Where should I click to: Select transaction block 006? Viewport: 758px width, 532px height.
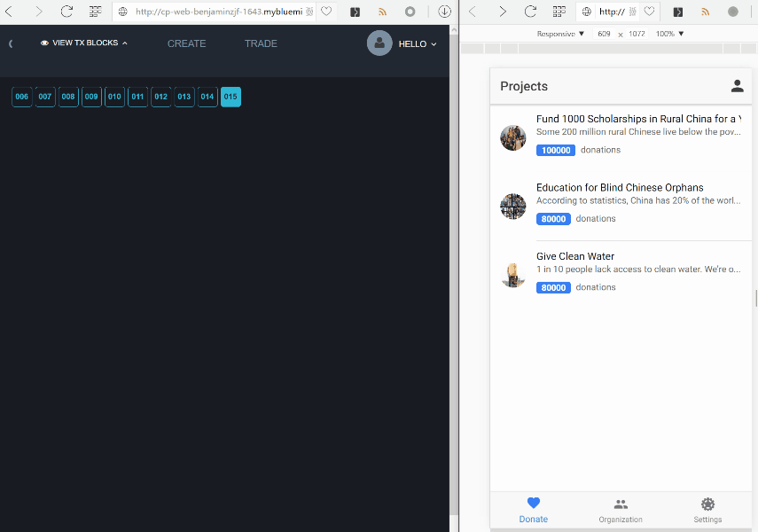pyautogui.click(x=22, y=97)
